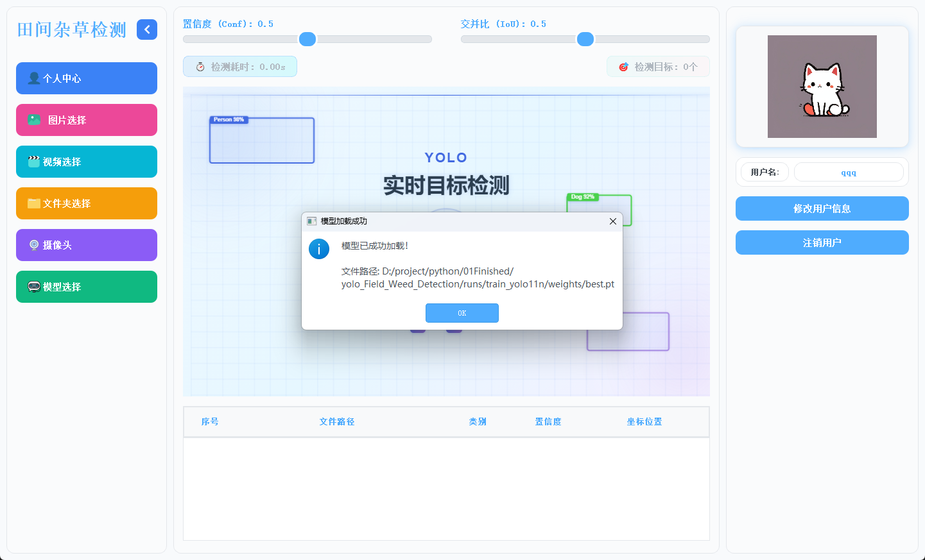Click the cat avatar thumbnail
925x560 pixels.
(x=822, y=87)
